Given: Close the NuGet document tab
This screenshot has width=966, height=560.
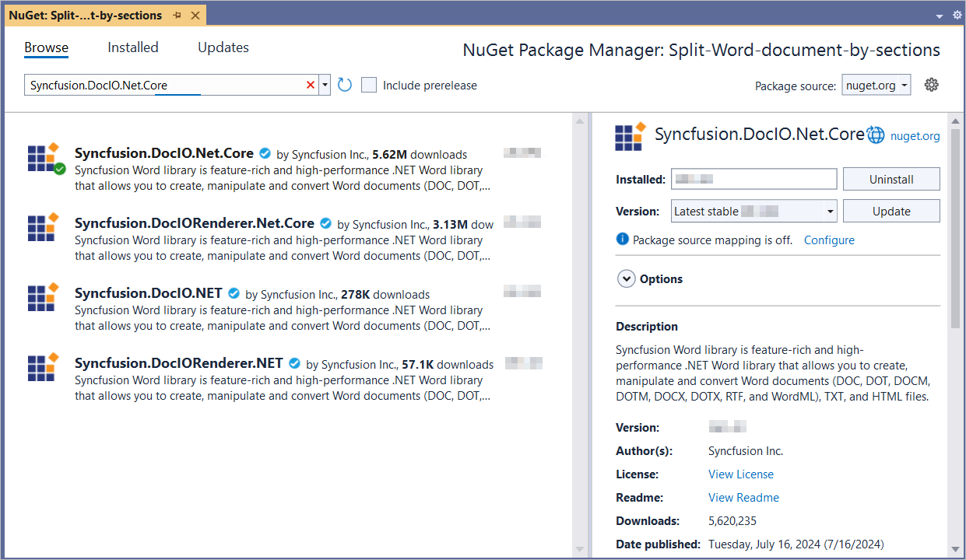Looking at the screenshot, I should tap(195, 16).
